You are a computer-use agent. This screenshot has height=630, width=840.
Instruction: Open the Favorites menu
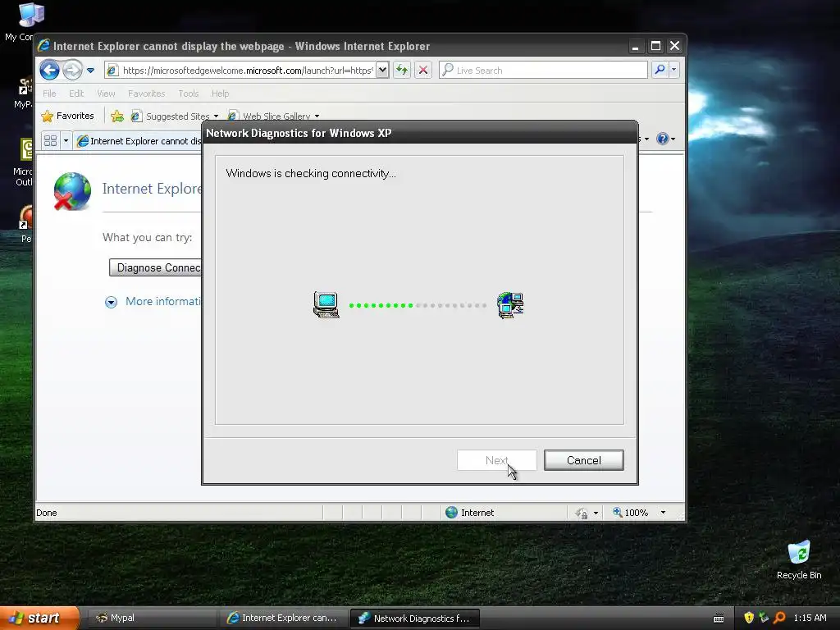[146, 94]
